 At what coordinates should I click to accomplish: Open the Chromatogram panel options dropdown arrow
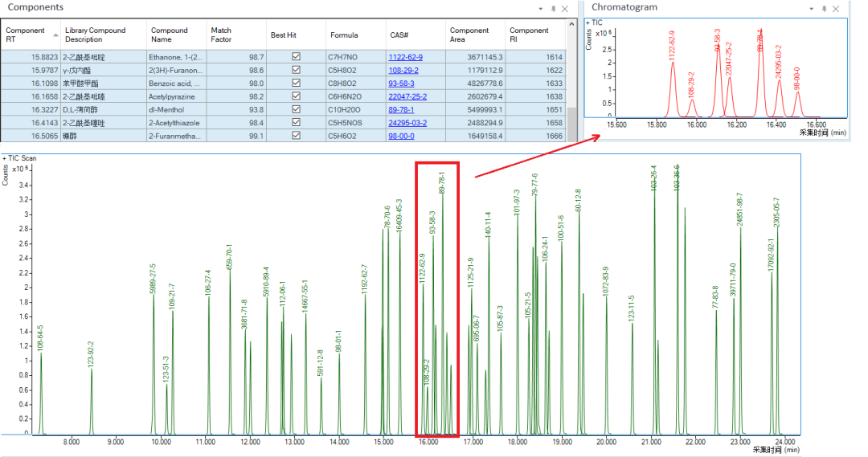point(812,9)
